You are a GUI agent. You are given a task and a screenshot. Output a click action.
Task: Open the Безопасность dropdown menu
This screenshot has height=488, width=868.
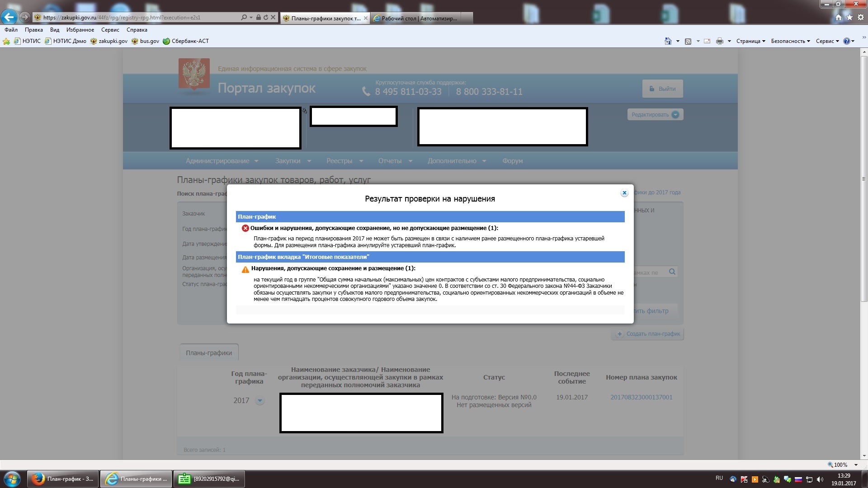click(x=790, y=41)
